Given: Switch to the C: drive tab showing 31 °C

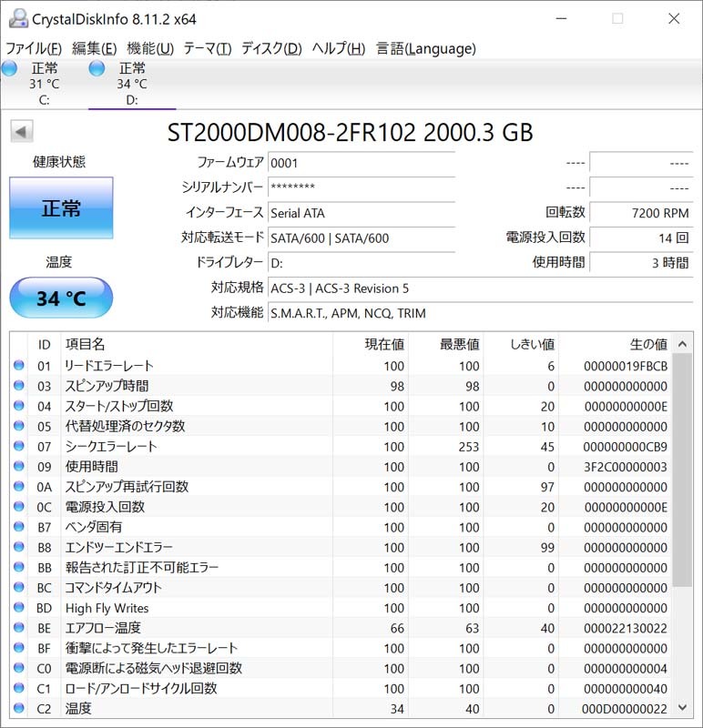Looking at the screenshot, I should pos(44,84).
